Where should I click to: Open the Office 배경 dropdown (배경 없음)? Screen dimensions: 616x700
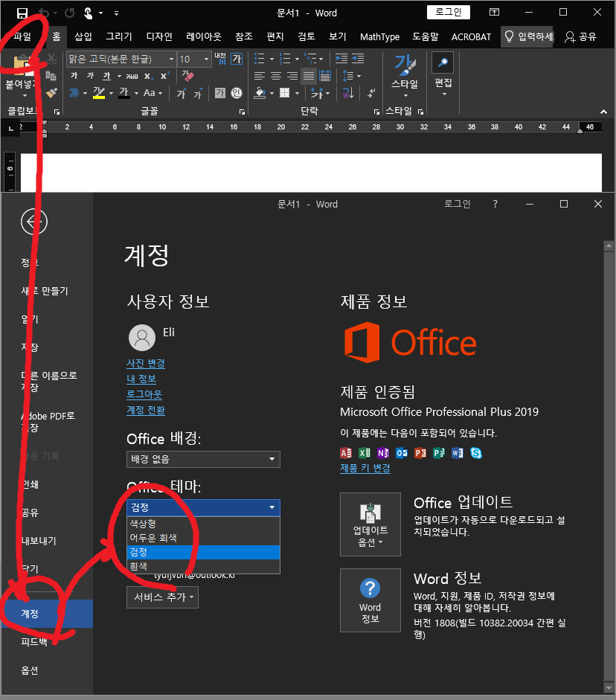(204, 459)
